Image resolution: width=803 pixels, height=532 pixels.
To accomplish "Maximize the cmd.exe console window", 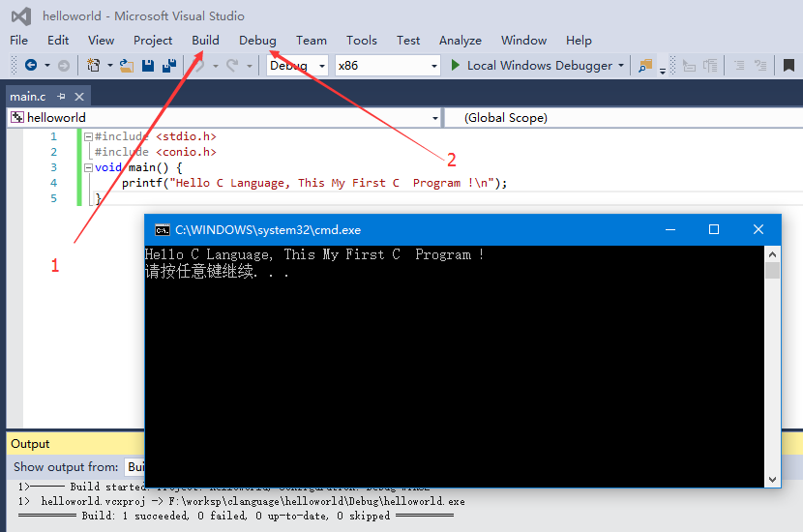I will [714, 229].
